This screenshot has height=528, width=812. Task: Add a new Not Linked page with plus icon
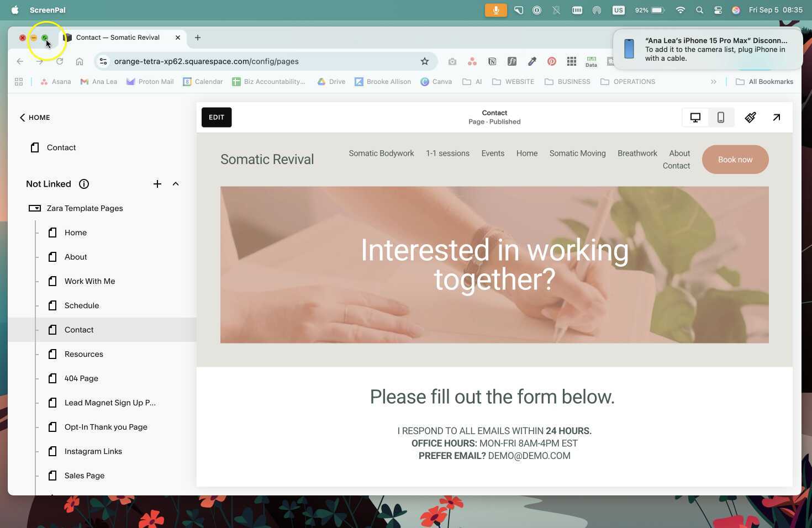(x=157, y=183)
